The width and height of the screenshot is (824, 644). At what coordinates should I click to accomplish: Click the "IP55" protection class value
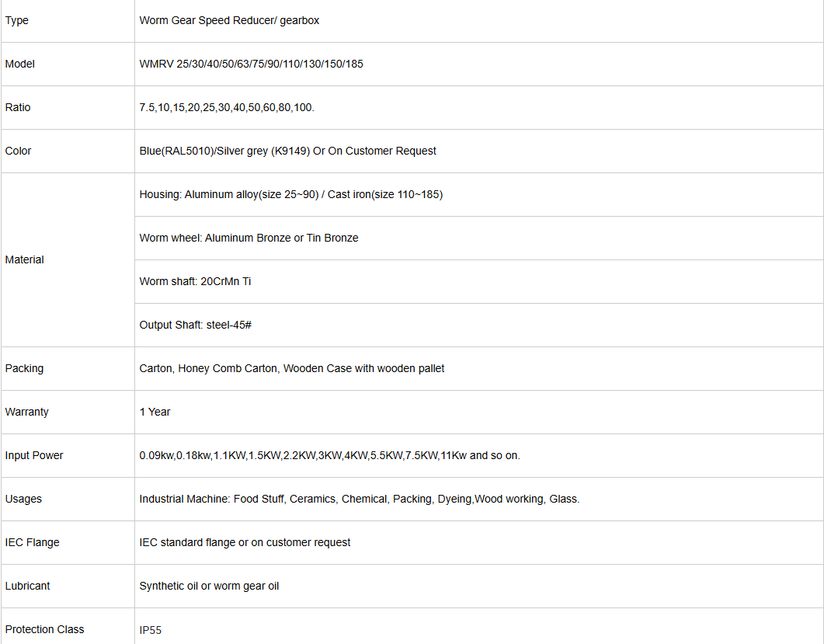pos(151,630)
